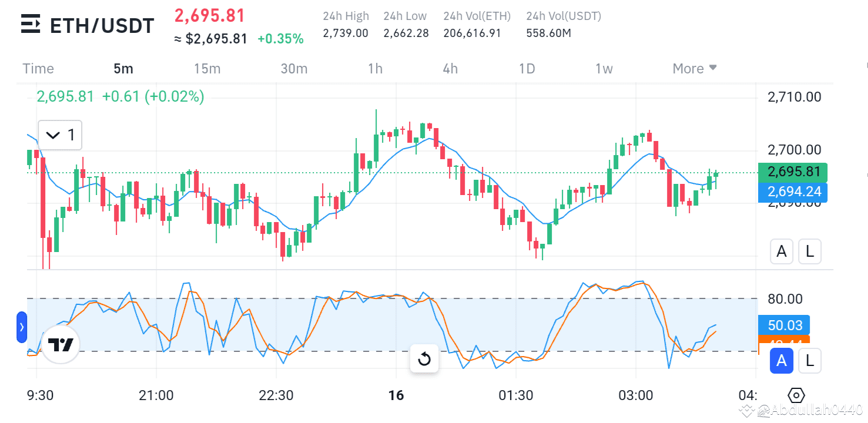This screenshot has height=423, width=868.
Task: Select the 1D timeframe tab
Action: (527, 68)
